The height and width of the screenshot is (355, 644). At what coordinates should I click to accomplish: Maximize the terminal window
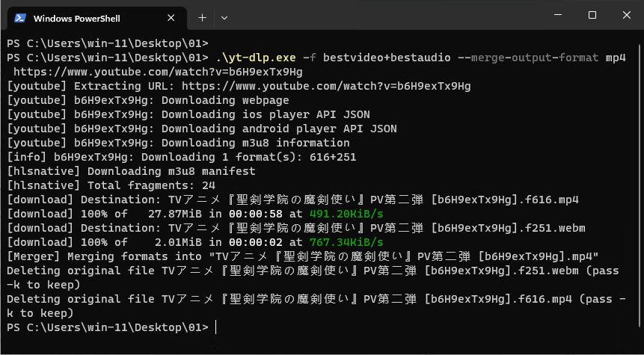[592, 15]
